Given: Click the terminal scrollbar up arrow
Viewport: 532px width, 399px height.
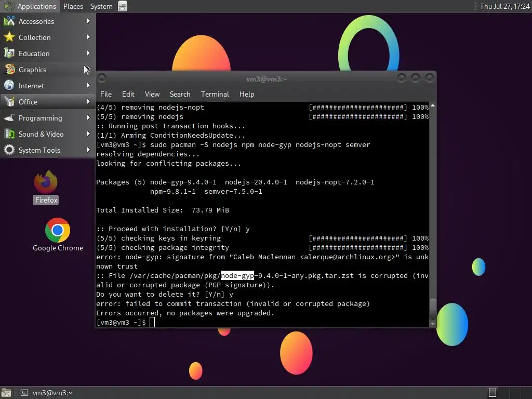Looking at the screenshot, I should point(433,106).
